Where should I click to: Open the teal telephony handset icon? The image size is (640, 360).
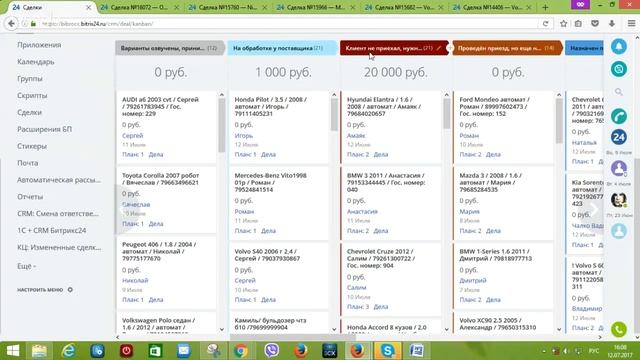[619, 116]
